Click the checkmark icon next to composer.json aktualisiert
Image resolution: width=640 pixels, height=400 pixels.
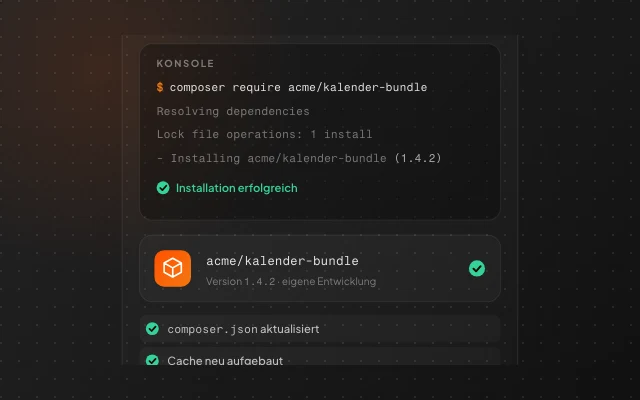coord(152,329)
